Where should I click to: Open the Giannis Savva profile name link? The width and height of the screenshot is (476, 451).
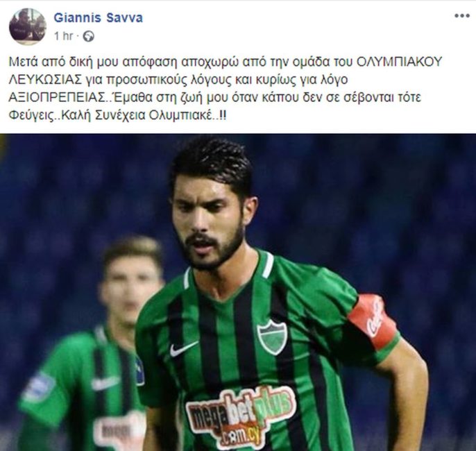point(98,18)
